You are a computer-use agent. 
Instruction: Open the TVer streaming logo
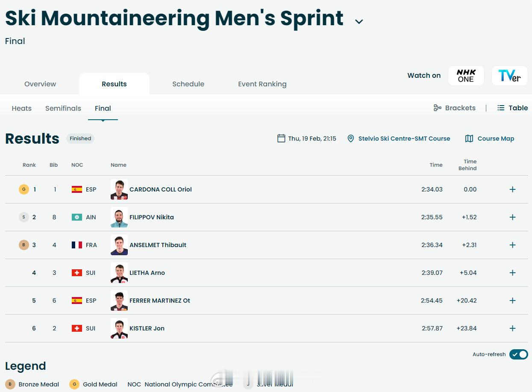(509, 76)
